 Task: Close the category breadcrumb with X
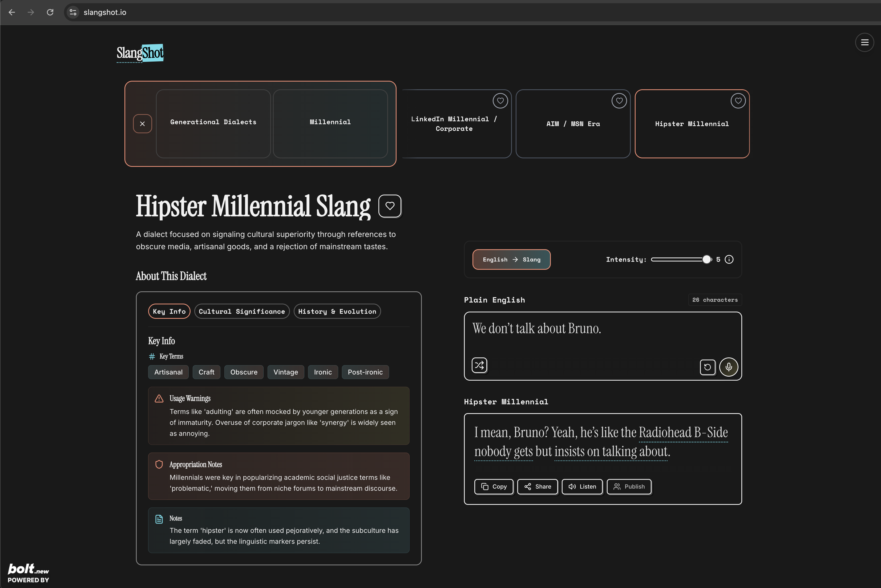coord(143,124)
